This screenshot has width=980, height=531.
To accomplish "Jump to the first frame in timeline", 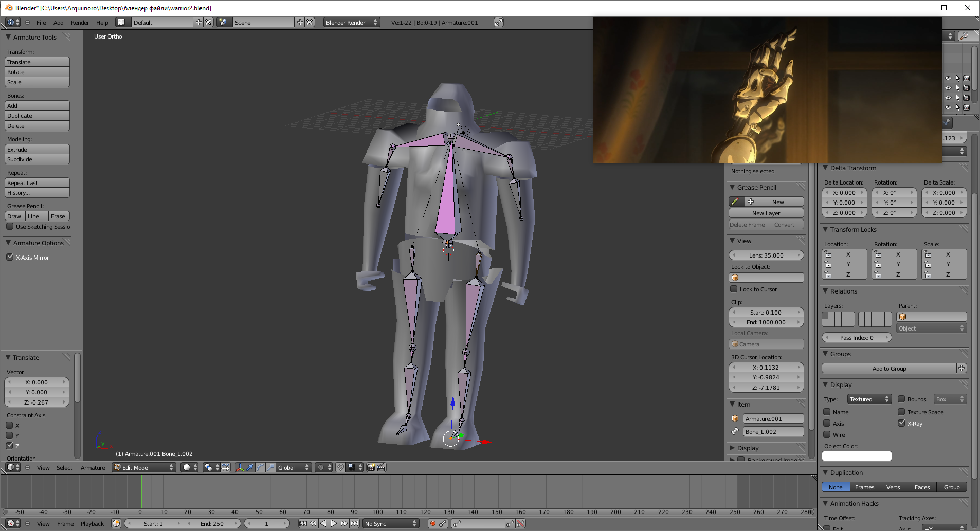I will [303, 523].
